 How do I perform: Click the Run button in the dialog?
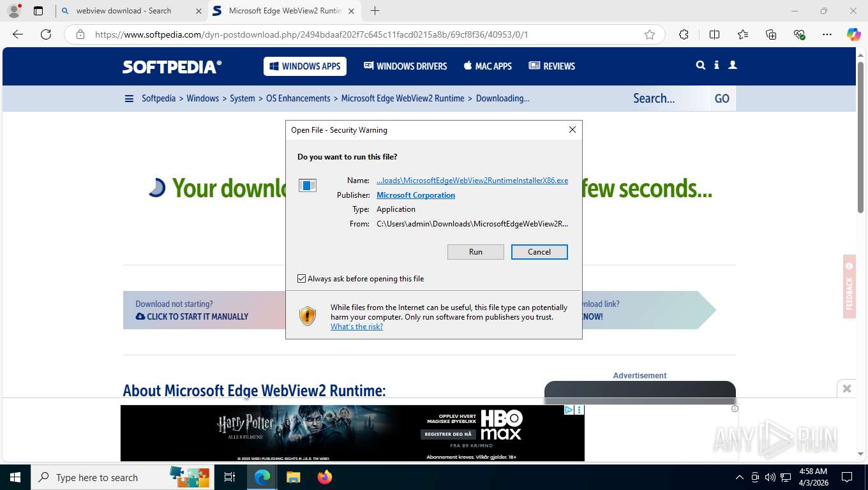(x=475, y=252)
